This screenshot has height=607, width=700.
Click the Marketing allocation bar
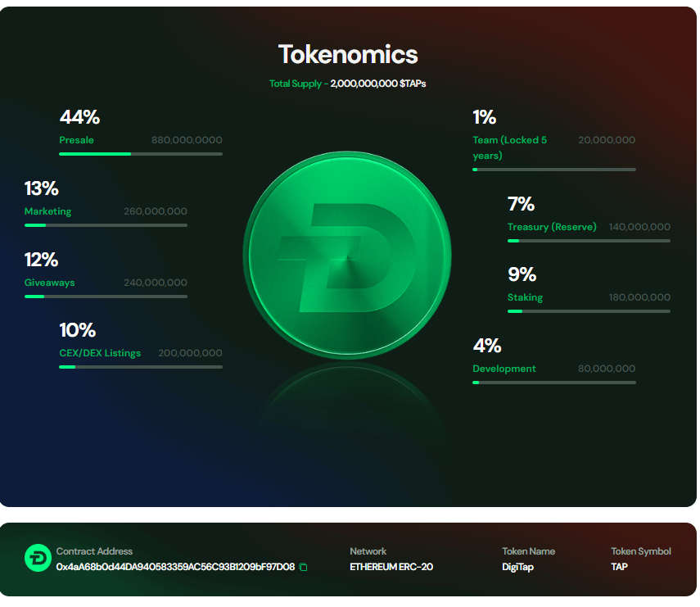click(106, 225)
